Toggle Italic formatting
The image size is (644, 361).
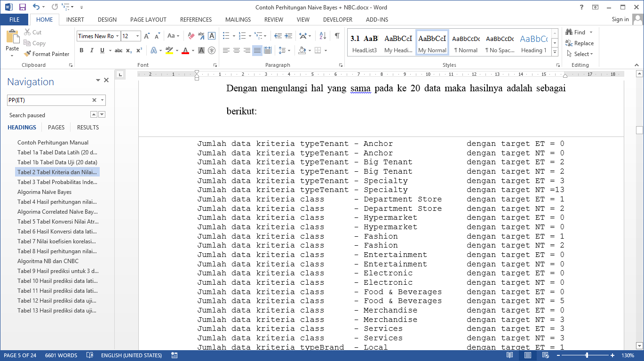point(92,50)
